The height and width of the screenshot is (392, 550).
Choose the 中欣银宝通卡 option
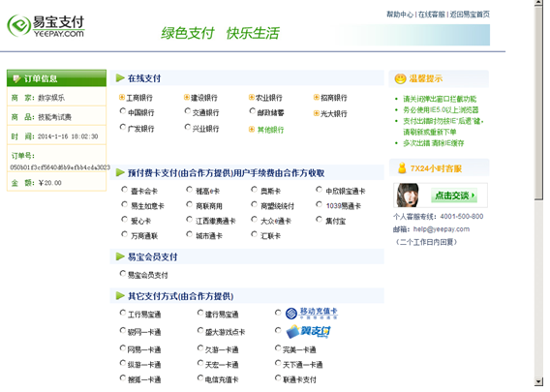[319, 190]
